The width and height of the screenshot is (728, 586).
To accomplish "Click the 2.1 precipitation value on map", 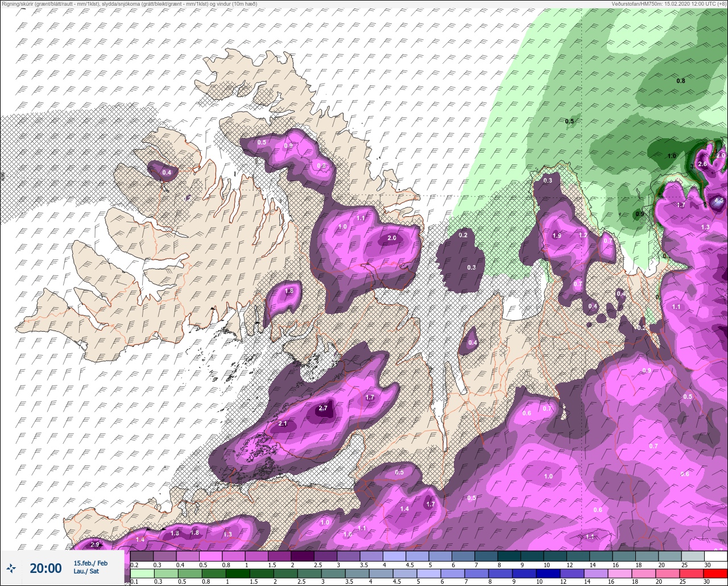I will (x=283, y=424).
